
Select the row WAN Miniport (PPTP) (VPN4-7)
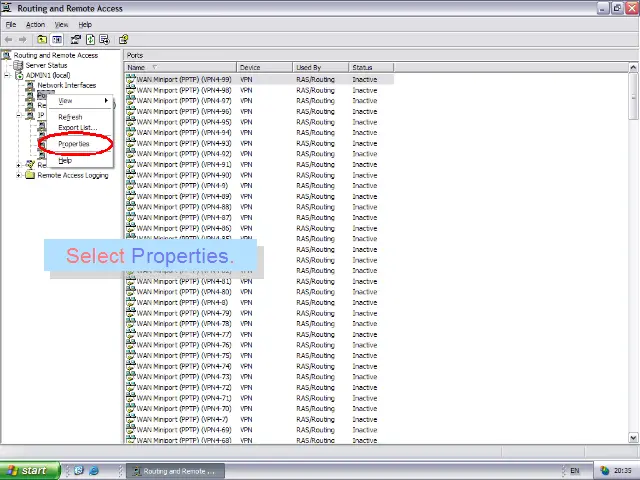pos(260,419)
